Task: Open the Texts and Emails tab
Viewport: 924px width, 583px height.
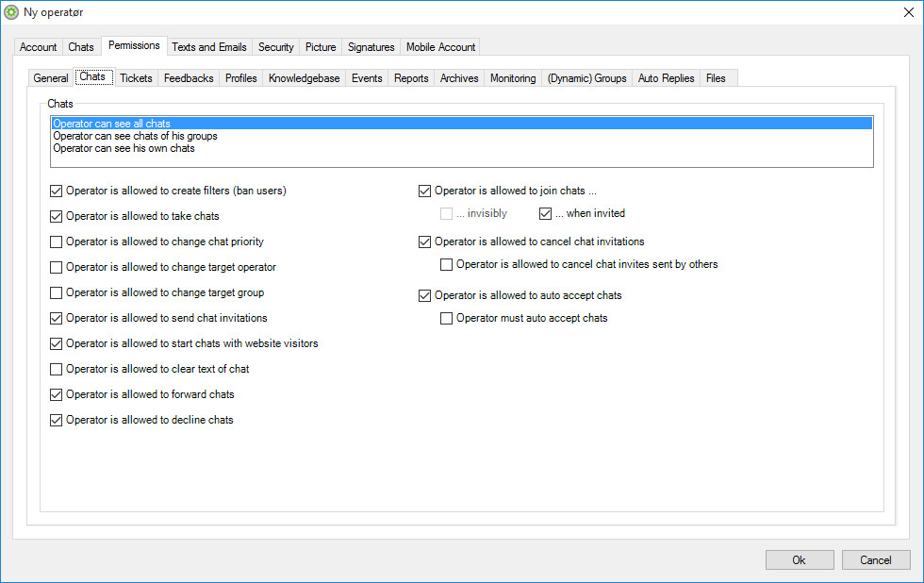Action: coord(209,47)
